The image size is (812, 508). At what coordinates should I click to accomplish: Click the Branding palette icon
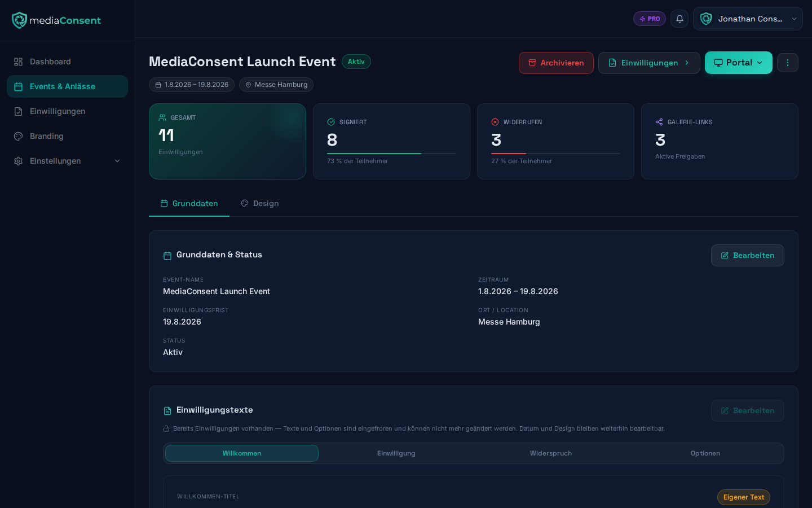click(19, 136)
